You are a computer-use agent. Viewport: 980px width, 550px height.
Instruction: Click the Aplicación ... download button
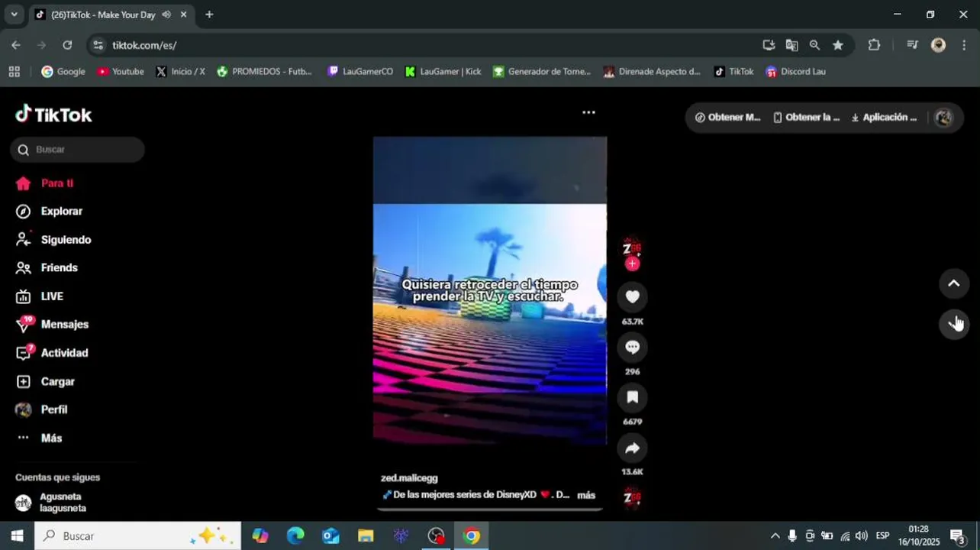click(x=884, y=118)
